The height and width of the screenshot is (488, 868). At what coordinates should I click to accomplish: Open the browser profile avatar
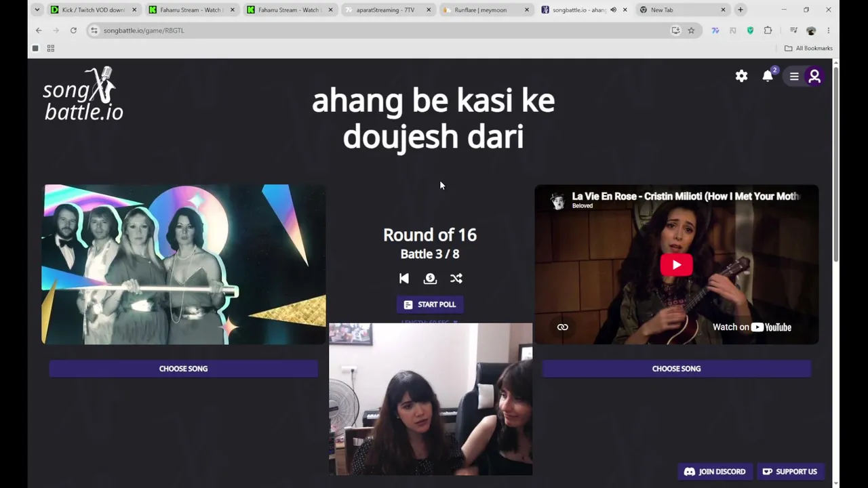point(811,30)
